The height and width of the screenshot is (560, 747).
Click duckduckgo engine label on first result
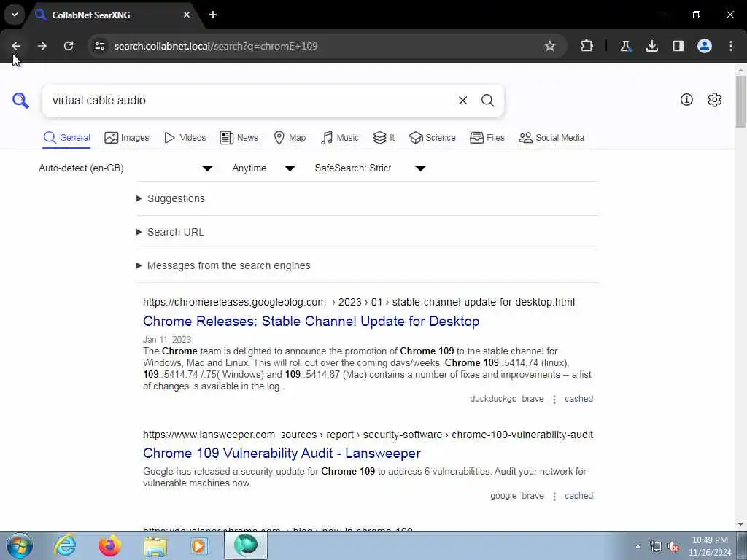click(x=493, y=399)
